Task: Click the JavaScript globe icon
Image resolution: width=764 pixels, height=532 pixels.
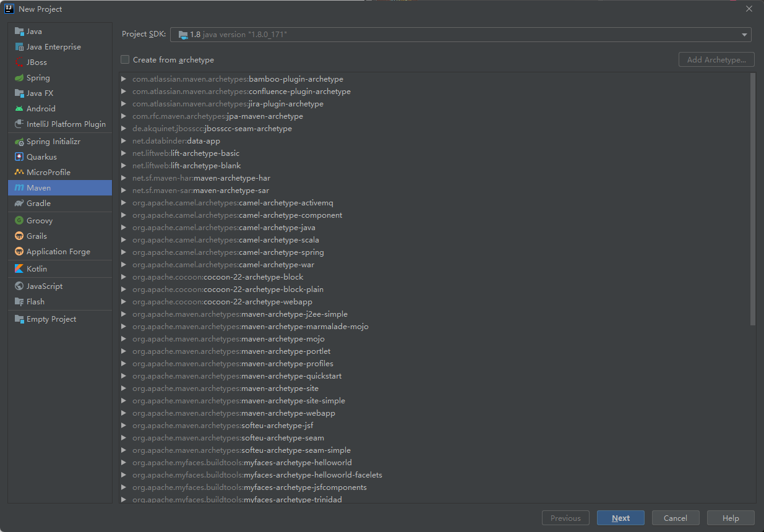Action: [x=19, y=286]
